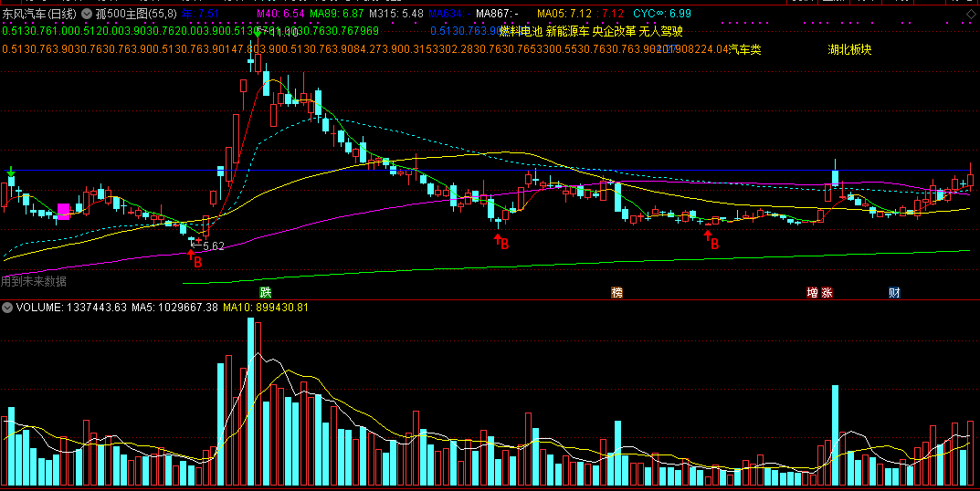Open the 无人驾驶 concept tag
Viewport: 980px width, 491px height.
click(660, 31)
